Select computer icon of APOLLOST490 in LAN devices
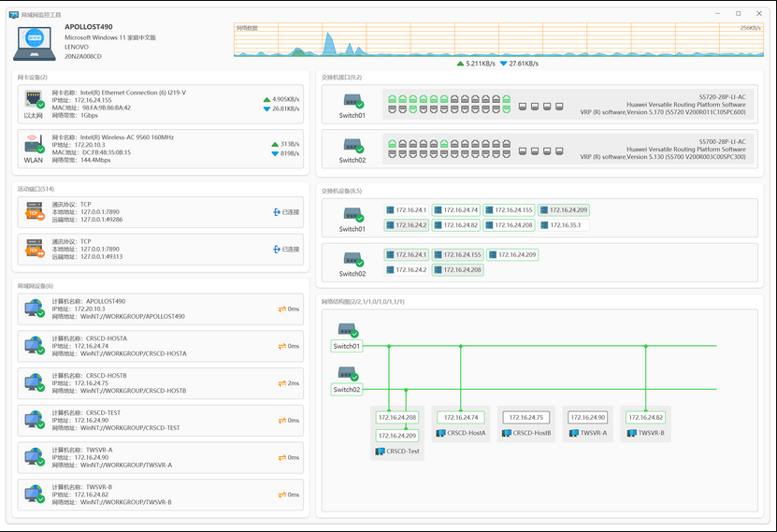This screenshot has height=532, width=777. [x=35, y=309]
